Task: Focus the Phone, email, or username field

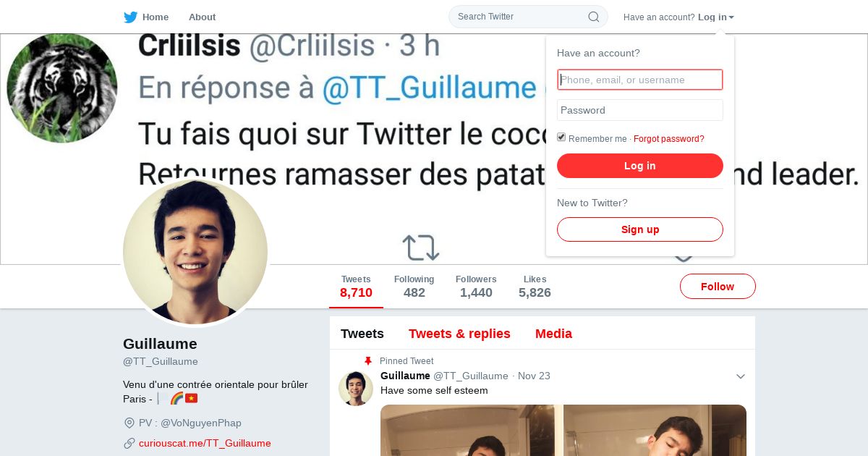Action: tap(640, 80)
